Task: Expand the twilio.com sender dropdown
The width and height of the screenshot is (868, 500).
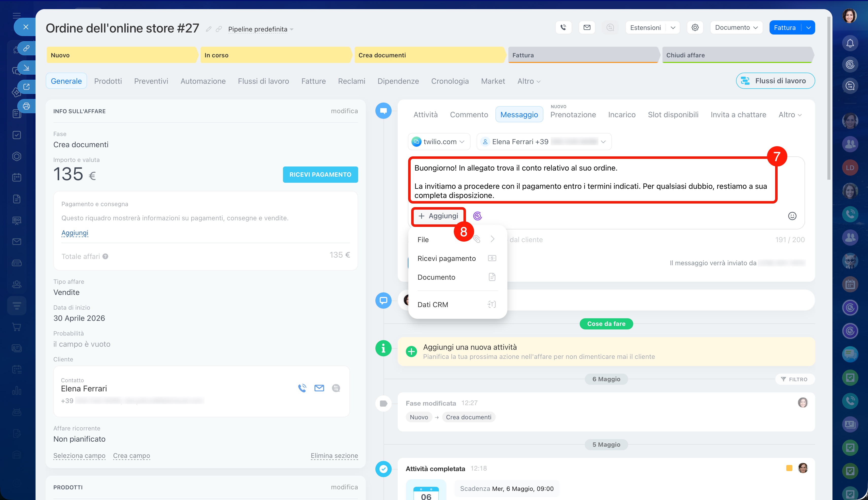Action: (x=439, y=142)
